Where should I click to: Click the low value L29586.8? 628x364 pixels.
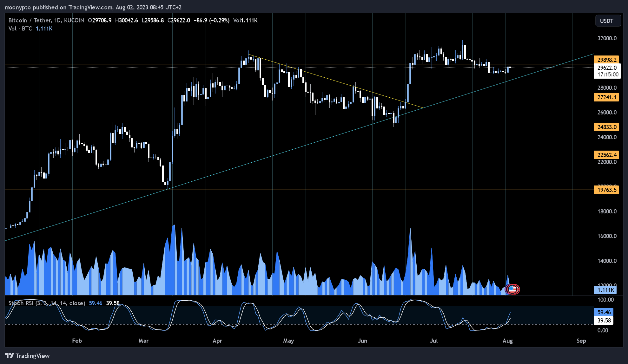pos(153,20)
